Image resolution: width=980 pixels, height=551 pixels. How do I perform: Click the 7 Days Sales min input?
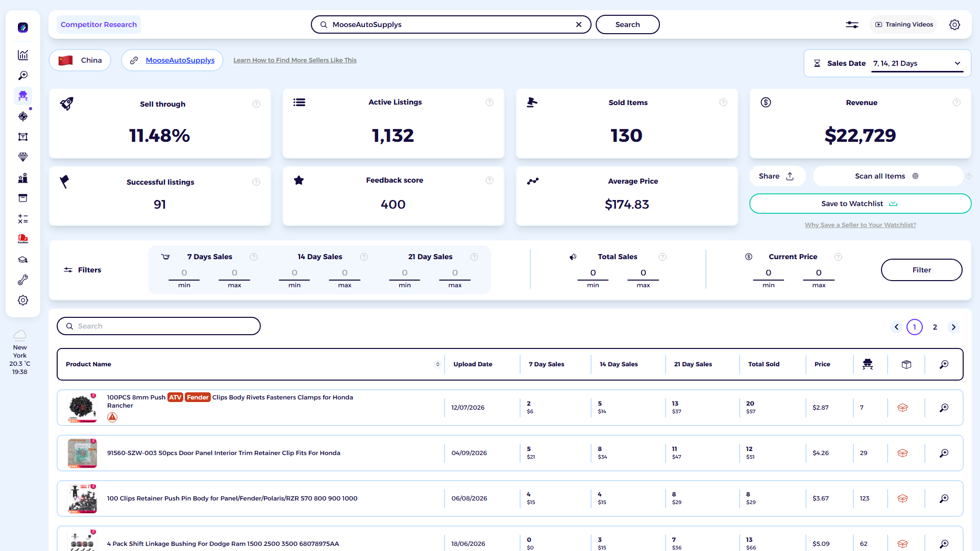[184, 273]
